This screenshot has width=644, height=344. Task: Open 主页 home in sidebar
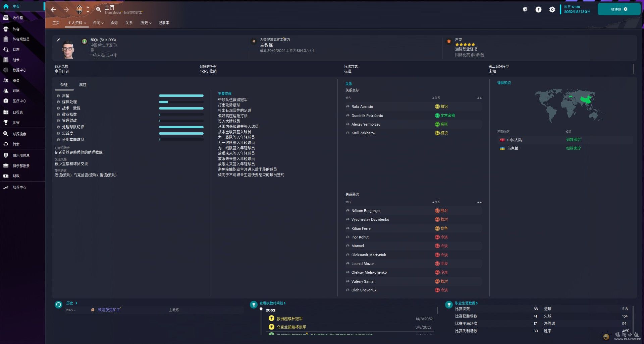[22, 6]
